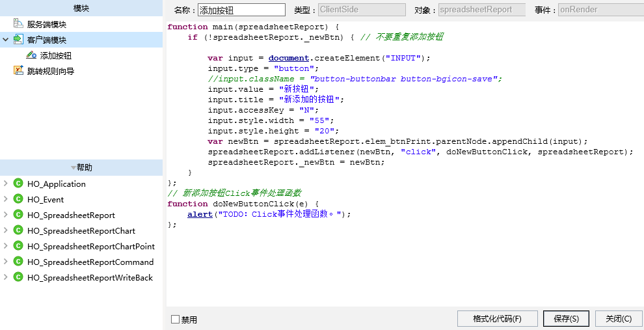
Task: Click the 对象 spreadsheetReport field
Action: (482, 10)
